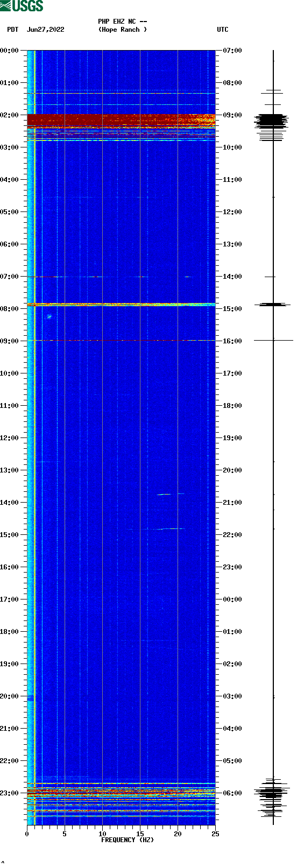Click the 0 Hz frequency tick label
Viewport: 297px width, 868px height.
(27, 834)
